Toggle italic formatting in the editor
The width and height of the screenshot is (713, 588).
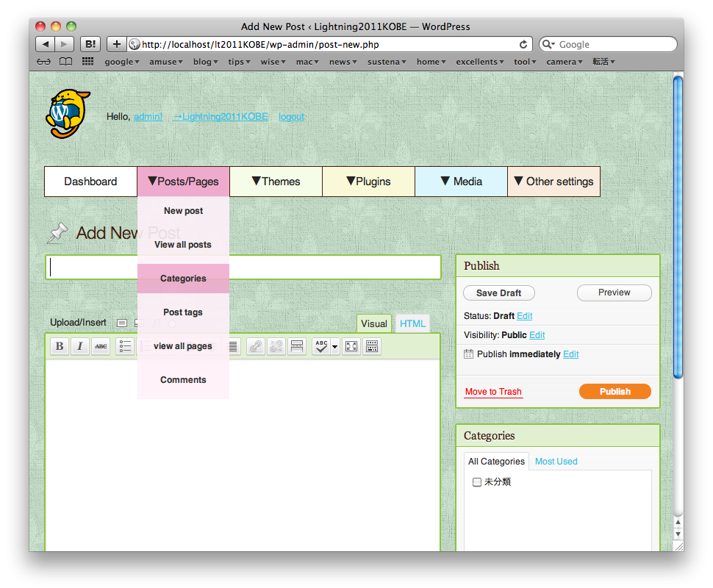pyautogui.click(x=80, y=346)
